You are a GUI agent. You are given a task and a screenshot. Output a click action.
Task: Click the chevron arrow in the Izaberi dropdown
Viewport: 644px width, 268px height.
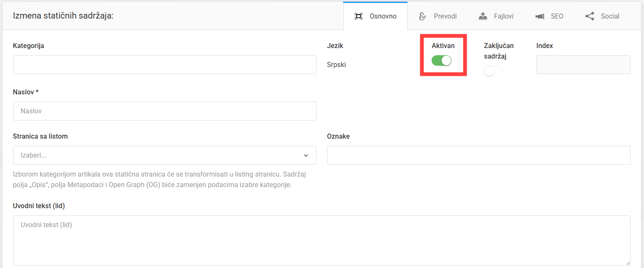[306, 155]
